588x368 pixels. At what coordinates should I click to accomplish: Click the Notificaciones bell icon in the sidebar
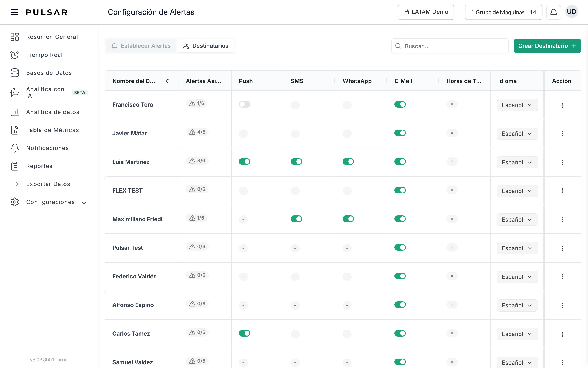pos(14,148)
